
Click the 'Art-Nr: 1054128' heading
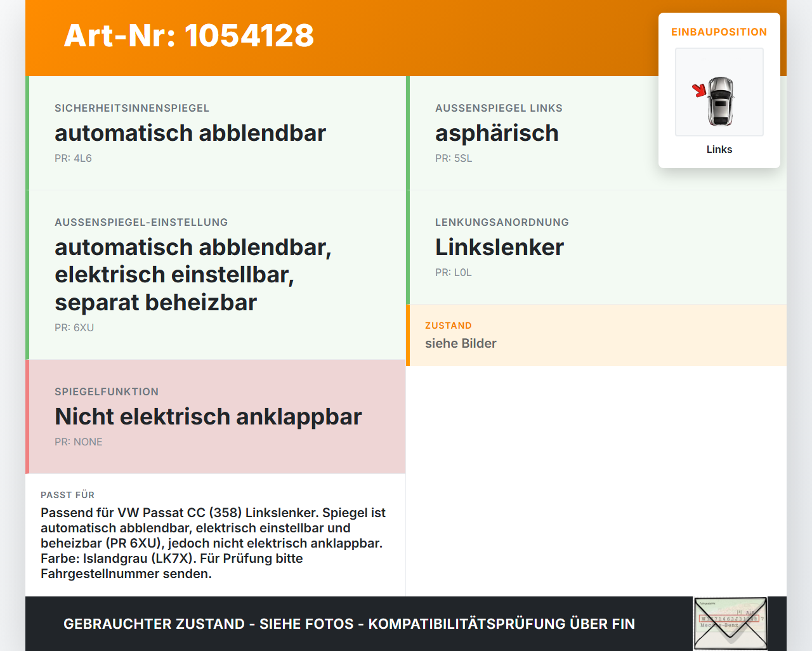(x=188, y=36)
